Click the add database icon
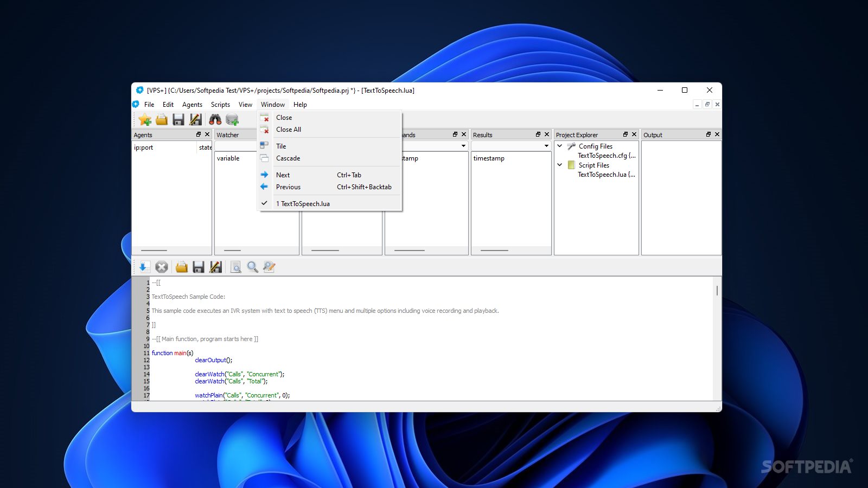Viewport: 868px width, 488px height. pyautogui.click(x=232, y=119)
